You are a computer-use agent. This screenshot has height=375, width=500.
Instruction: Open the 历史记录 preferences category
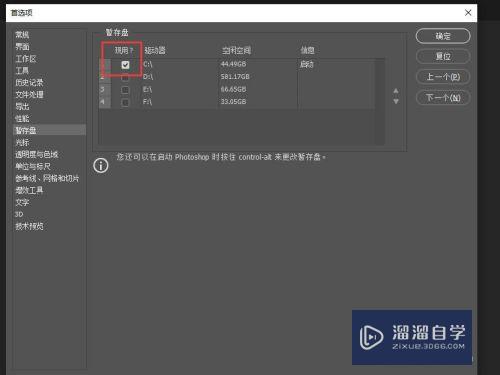(x=29, y=83)
